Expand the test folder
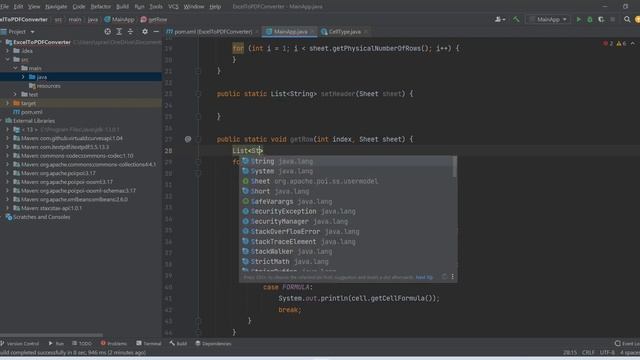This screenshot has width=640, height=360. (15, 94)
